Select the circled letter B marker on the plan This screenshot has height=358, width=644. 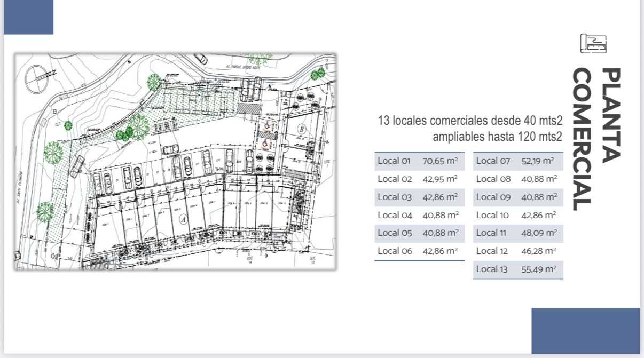[x=302, y=129]
